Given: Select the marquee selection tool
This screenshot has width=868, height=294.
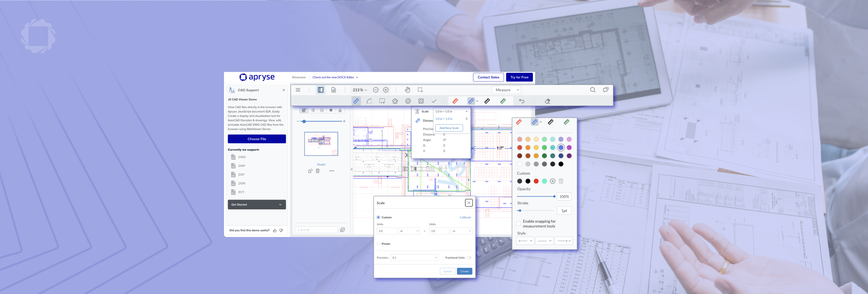Looking at the screenshot, I should [420, 90].
